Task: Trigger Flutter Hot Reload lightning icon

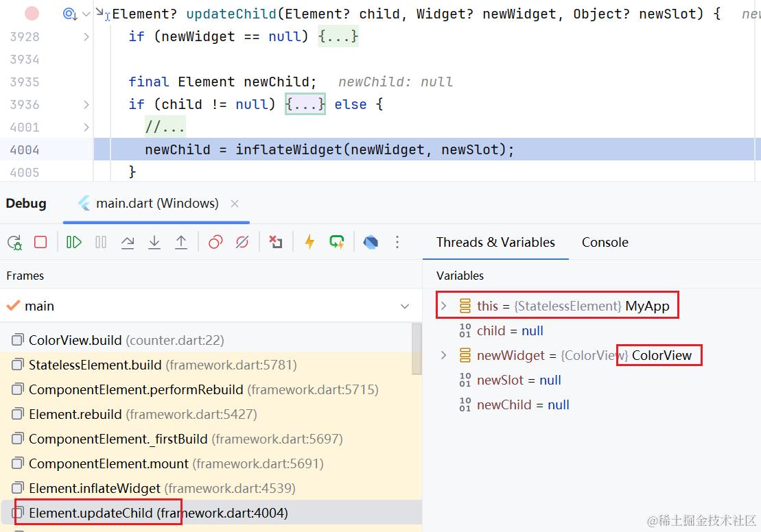Action: (x=309, y=242)
